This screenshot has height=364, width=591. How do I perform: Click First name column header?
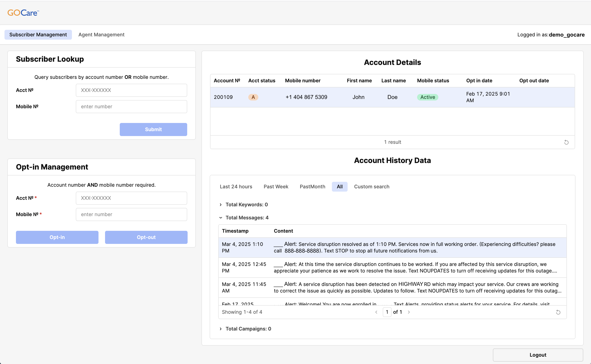click(359, 81)
